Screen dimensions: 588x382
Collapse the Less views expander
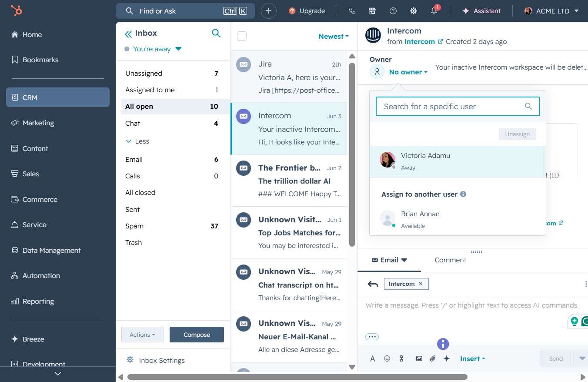coord(137,141)
